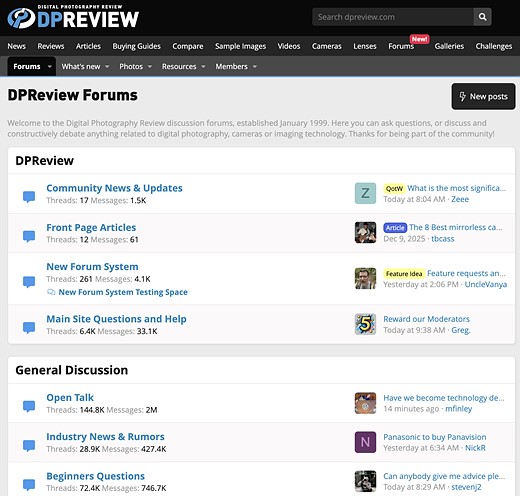This screenshot has height=496, width=520.
Task: Open thread 'What is the most significa...'
Action: point(456,188)
